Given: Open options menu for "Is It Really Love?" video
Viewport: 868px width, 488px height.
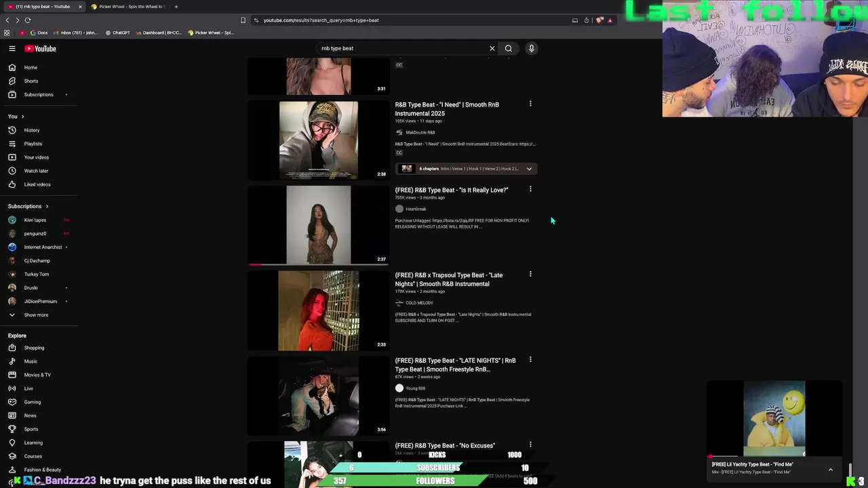Looking at the screenshot, I should [530, 189].
